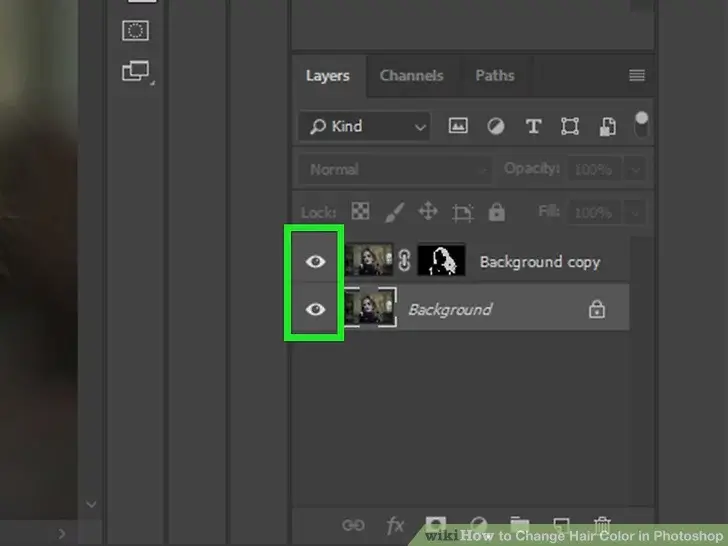Enable Quick Mask mode in toolbar

click(135, 31)
